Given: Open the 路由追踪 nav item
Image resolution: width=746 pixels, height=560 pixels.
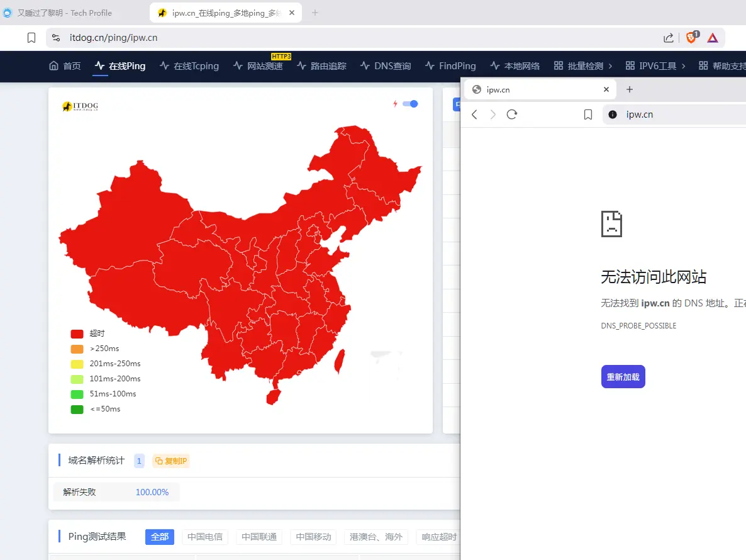Looking at the screenshot, I should click(321, 66).
